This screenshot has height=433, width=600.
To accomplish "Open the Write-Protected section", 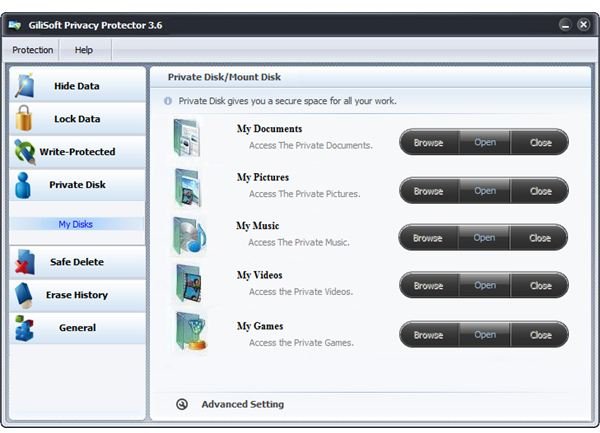I will 77,151.
